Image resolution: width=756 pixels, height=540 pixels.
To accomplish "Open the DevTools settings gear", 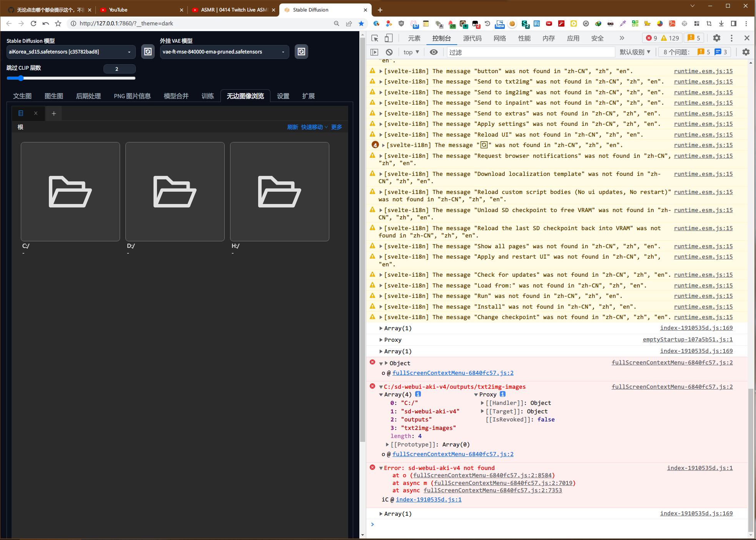I will click(716, 38).
